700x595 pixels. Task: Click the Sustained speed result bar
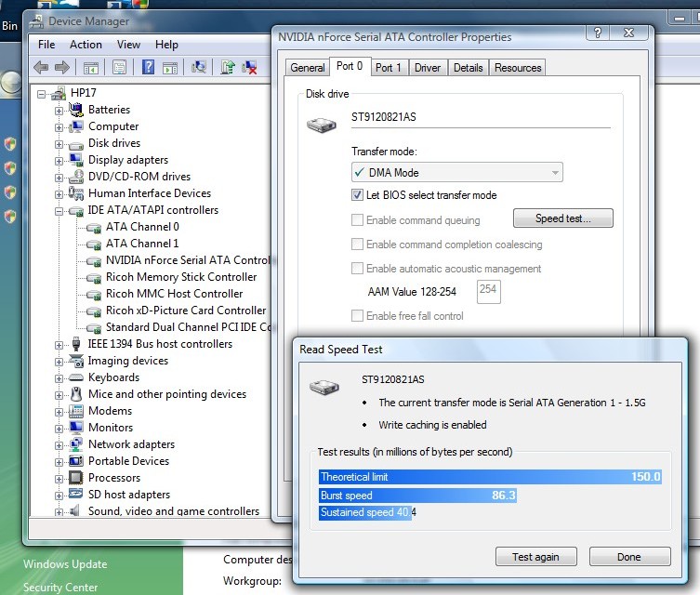point(365,512)
